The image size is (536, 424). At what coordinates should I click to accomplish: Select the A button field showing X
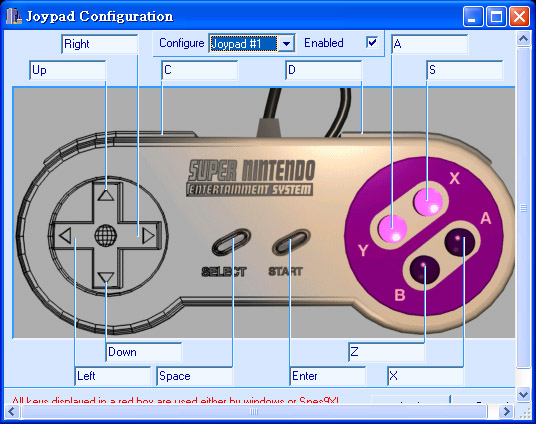tap(426, 376)
